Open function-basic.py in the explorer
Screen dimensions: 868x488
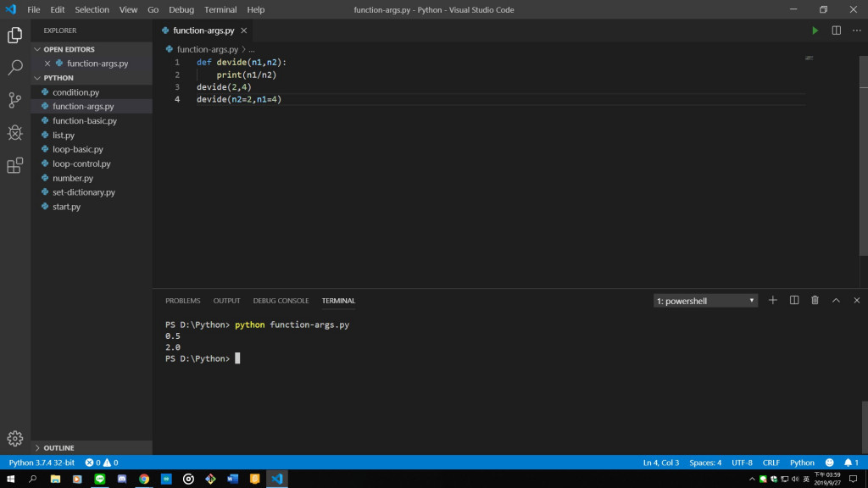coord(92,120)
